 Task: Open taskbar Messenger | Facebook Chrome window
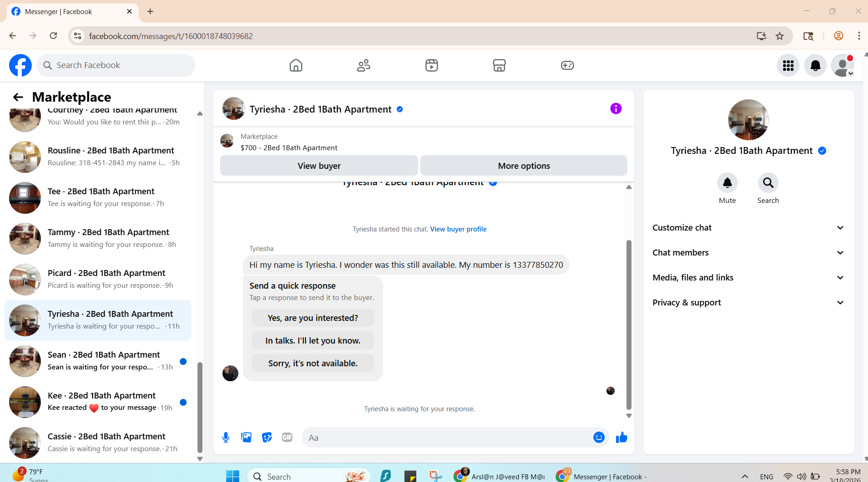(x=602, y=476)
